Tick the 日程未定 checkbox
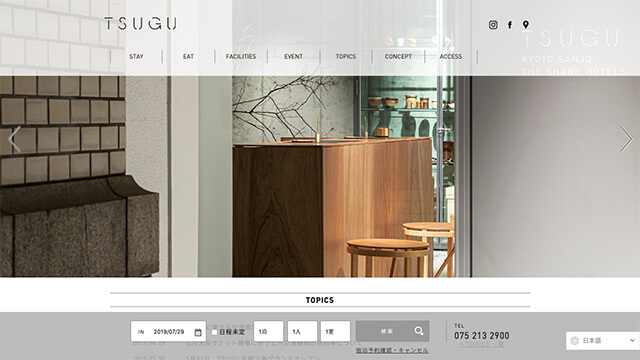640x360 pixels. click(x=214, y=332)
